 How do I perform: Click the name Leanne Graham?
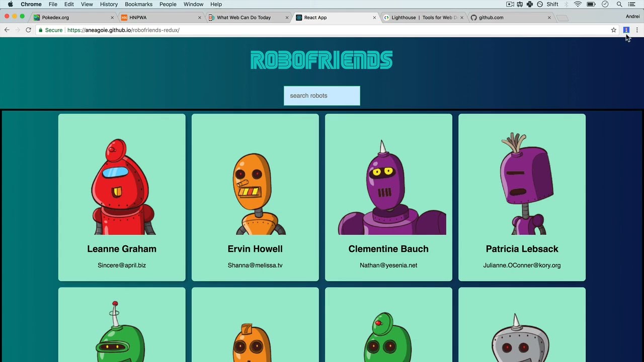point(122,249)
